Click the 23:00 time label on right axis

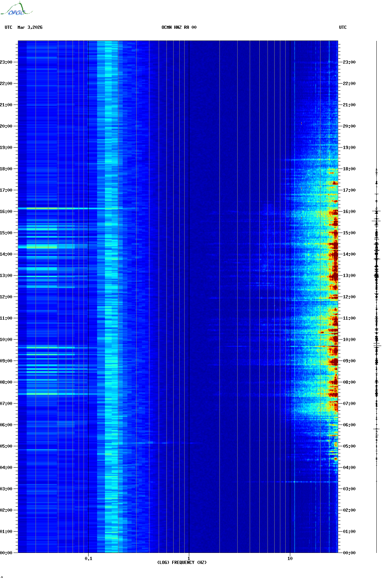(349, 62)
